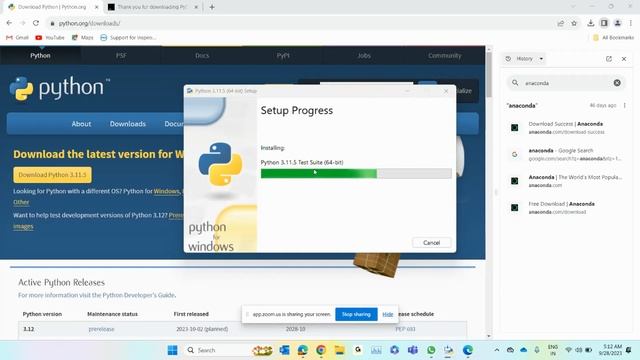Viewport: 640px width, 360px height.
Task: Open the Wi-Fi network tray icon
Action: point(568,350)
